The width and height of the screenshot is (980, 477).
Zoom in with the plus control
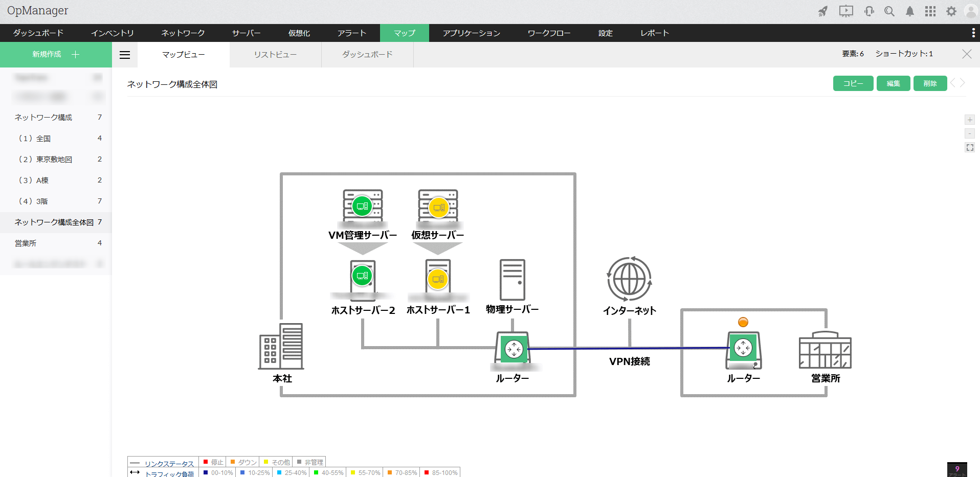[x=970, y=120]
